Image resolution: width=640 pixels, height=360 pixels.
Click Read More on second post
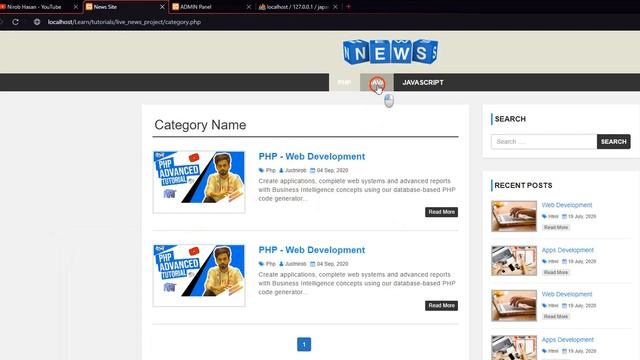[441, 305]
